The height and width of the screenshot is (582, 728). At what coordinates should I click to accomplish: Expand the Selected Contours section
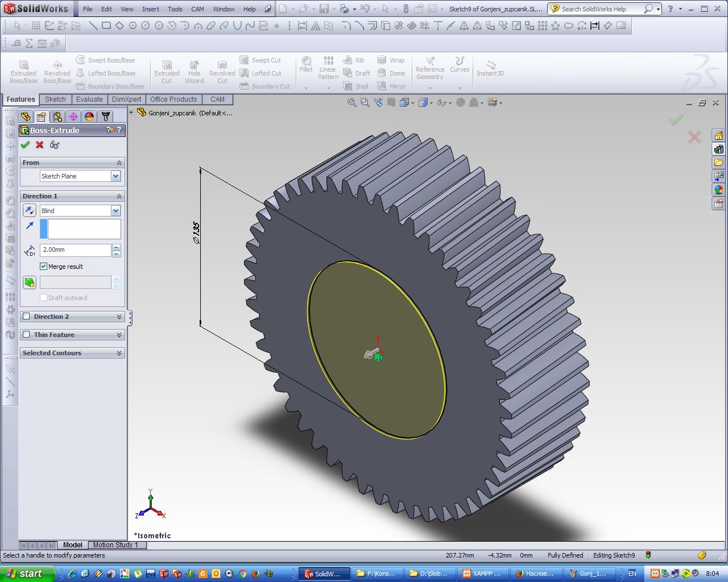pyautogui.click(x=119, y=353)
